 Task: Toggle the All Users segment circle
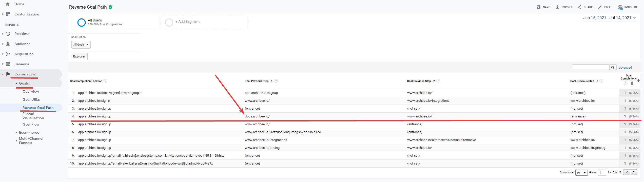tap(81, 23)
